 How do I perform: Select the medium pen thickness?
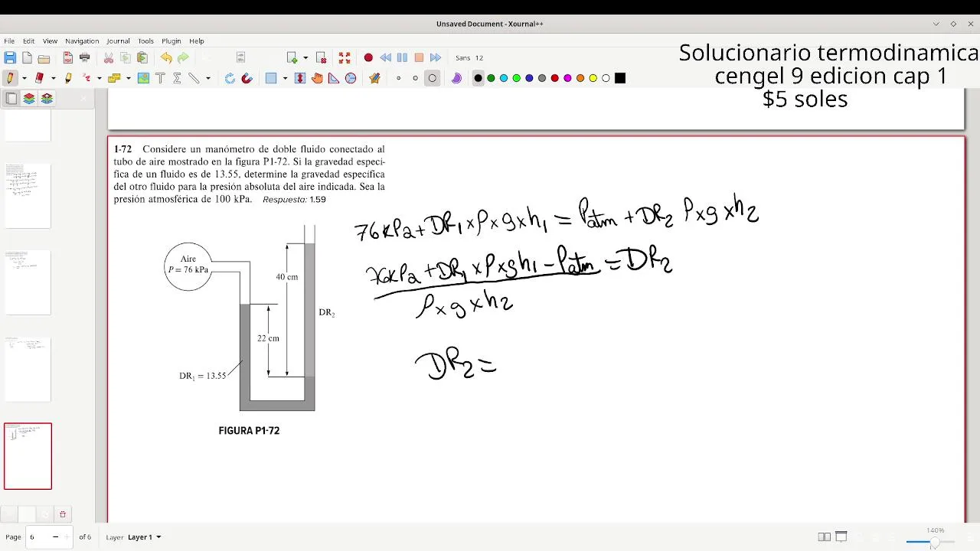415,78
